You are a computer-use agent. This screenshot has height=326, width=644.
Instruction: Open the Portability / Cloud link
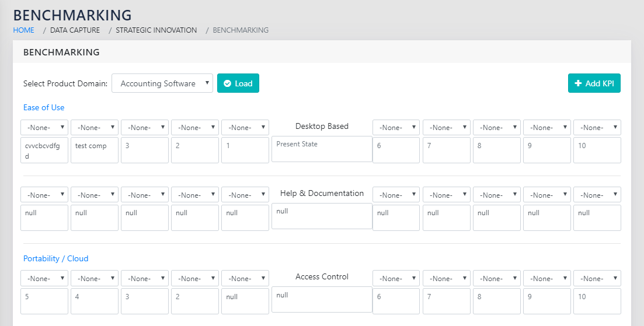tap(56, 258)
